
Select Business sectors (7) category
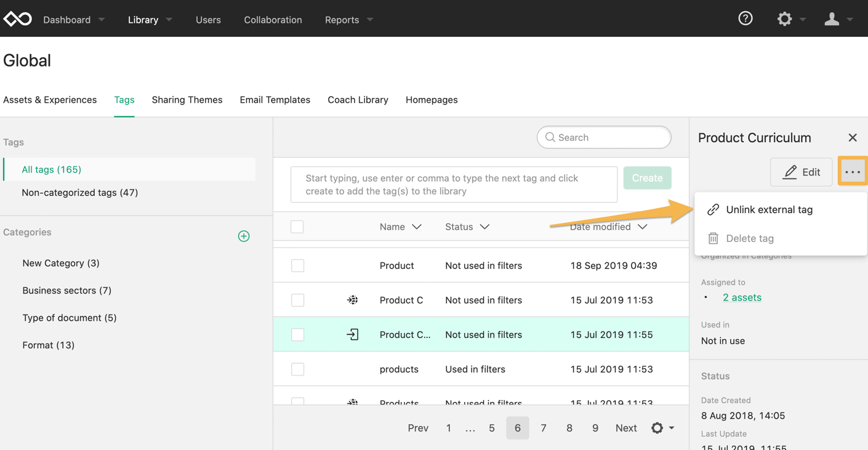click(67, 291)
